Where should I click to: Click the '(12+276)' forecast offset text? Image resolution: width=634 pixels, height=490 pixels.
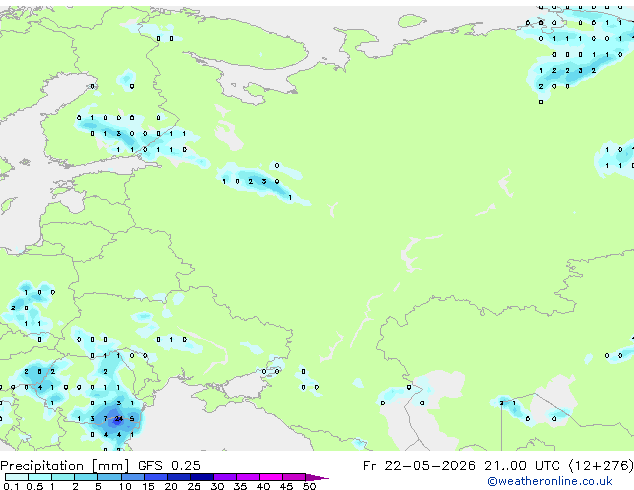[x=601, y=466]
